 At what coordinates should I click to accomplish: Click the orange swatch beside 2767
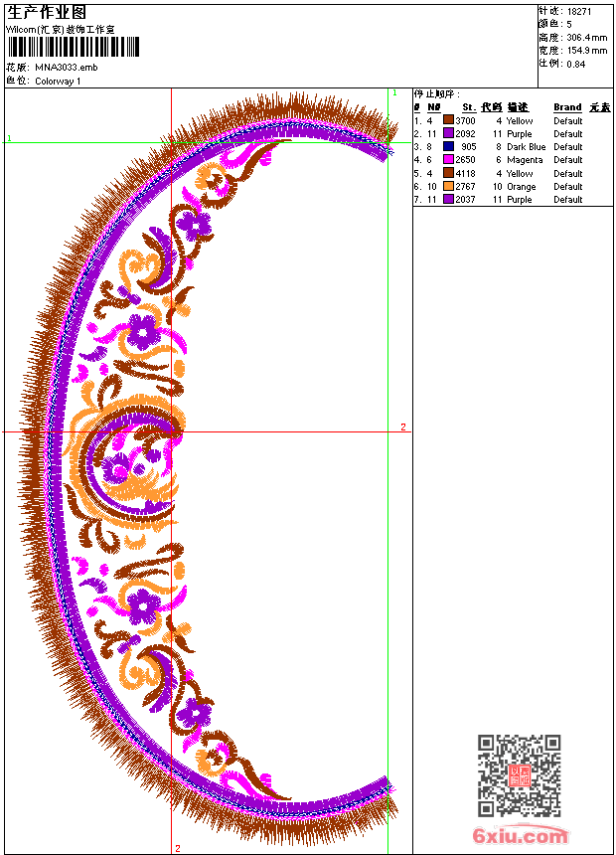point(448,186)
